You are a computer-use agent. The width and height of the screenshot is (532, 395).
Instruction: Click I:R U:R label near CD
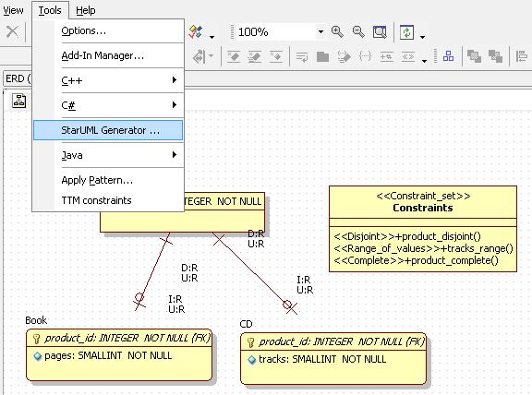(305, 285)
